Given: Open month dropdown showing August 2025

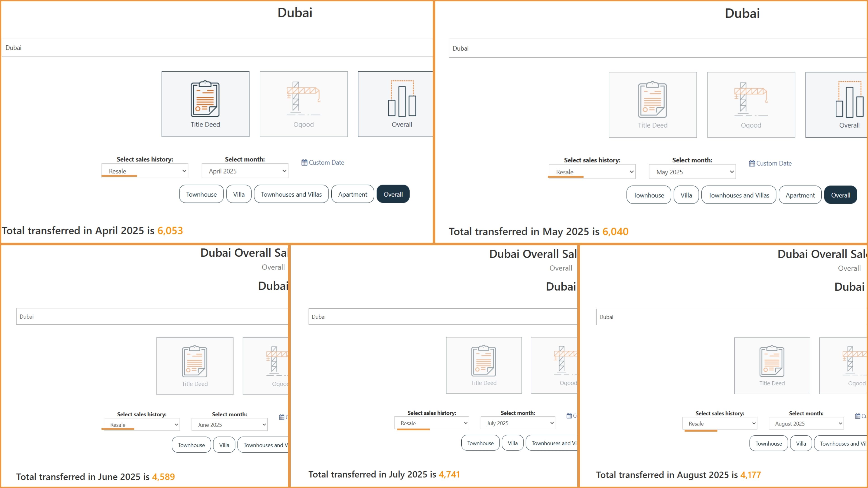Looking at the screenshot, I should point(806,424).
